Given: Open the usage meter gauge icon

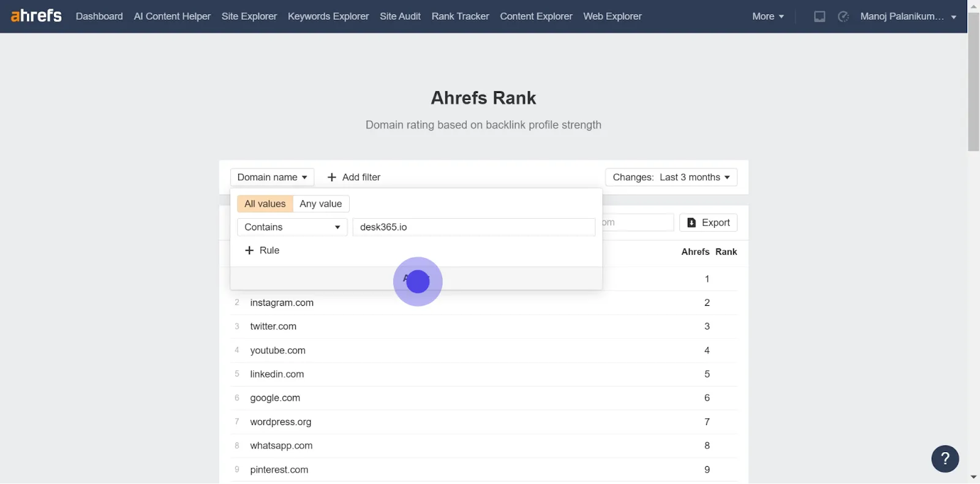Looking at the screenshot, I should [x=843, y=17].
